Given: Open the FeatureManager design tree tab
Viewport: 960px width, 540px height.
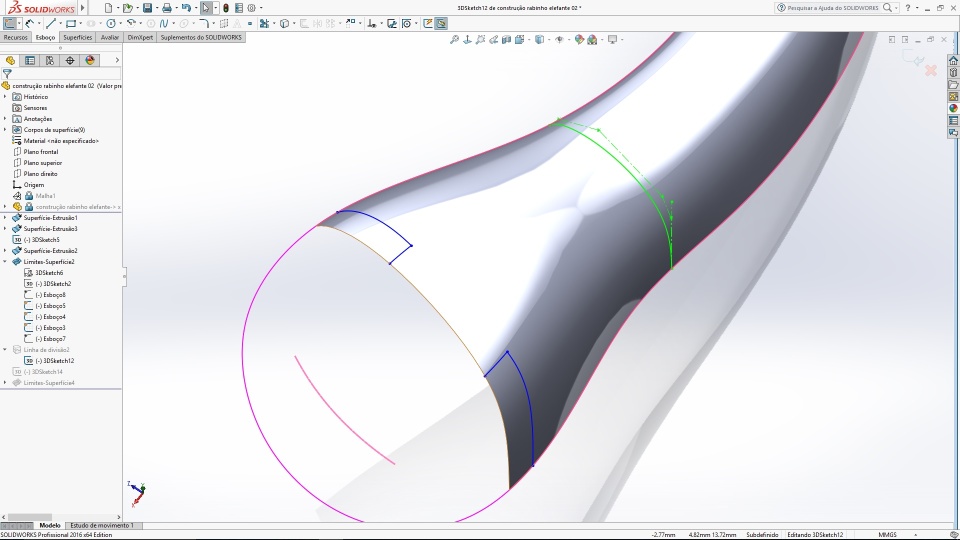Looking at the screenshot, I should click(x=10, y=60).
